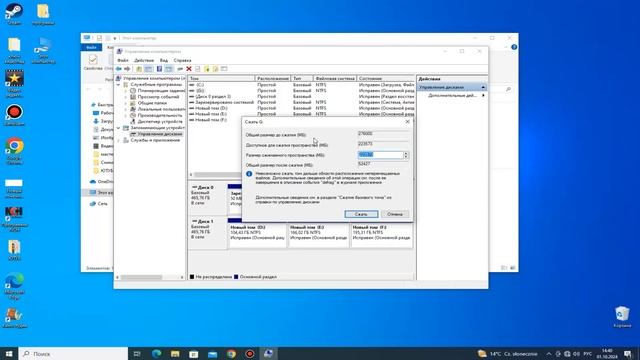Click Сеть in Explorer navigation pane
This screenshot has height=360, width=640.
click(102, 203)
